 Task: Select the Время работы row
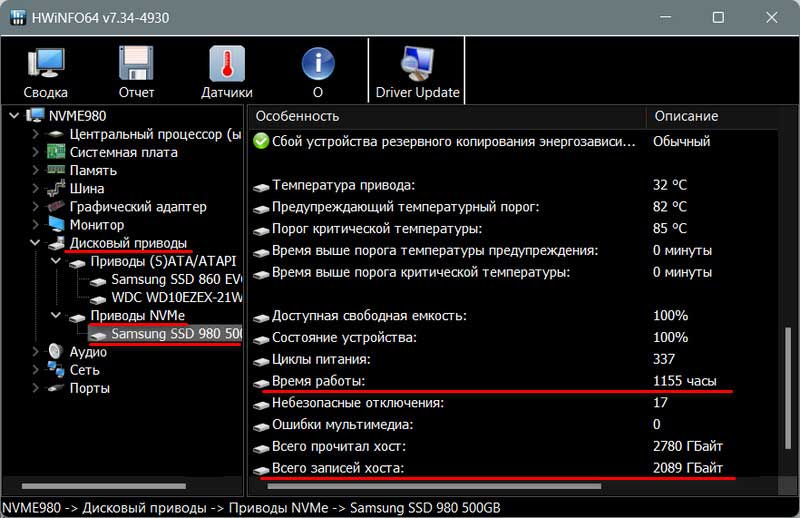pos(514,381)
